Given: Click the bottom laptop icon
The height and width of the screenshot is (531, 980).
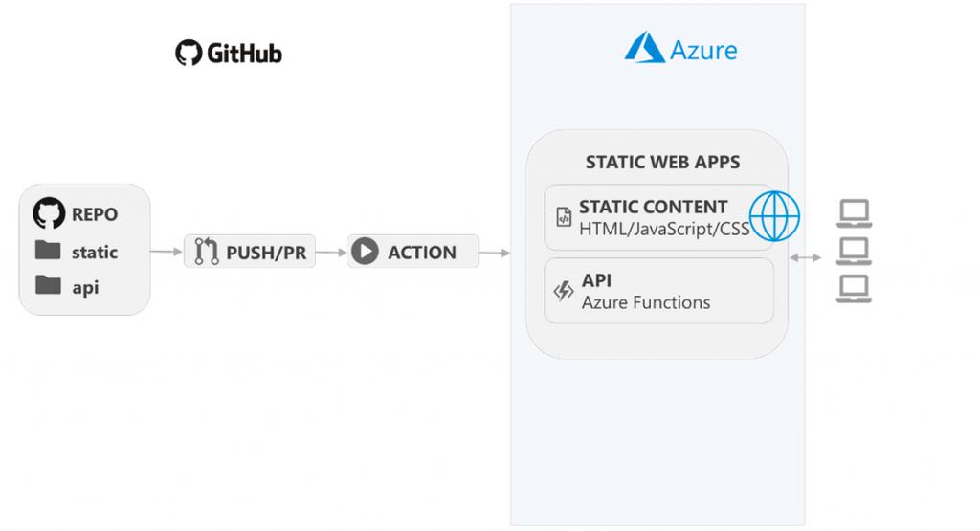Looking at the screenshot, I should pyautogui.click(x=854, y=288).
